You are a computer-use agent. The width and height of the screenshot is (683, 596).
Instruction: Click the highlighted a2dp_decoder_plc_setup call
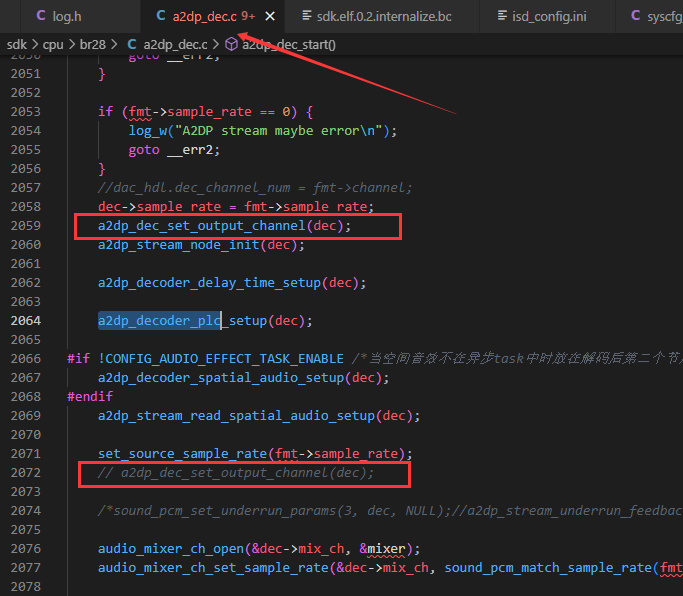click(205, 321)
